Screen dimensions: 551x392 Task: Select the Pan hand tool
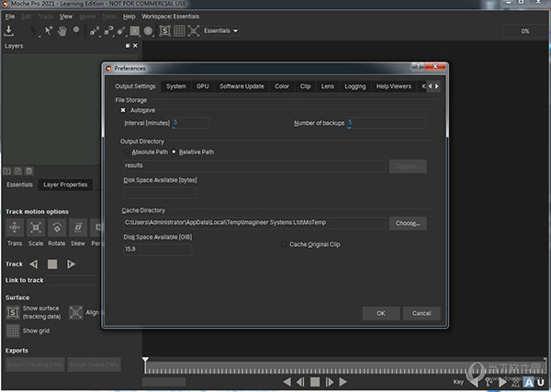[x=62, y=31]
